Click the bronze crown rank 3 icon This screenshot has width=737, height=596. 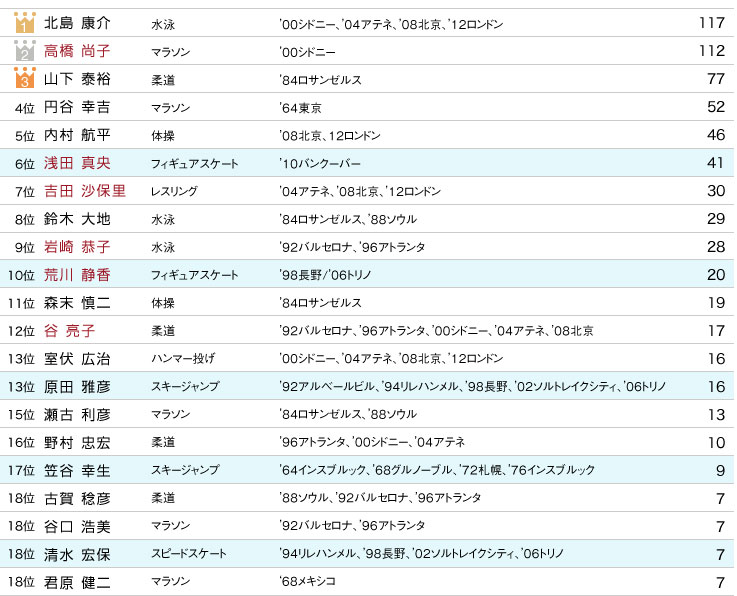click(24, 78)
